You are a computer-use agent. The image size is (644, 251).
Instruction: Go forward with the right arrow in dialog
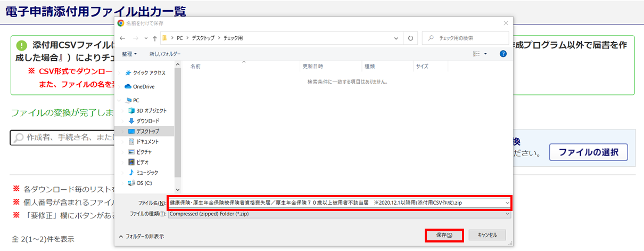[135, 38]
